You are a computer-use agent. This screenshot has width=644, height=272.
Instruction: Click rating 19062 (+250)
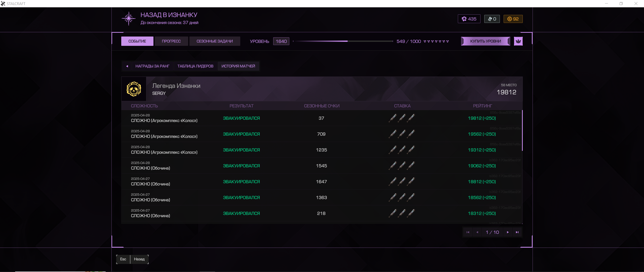[482, 166]
